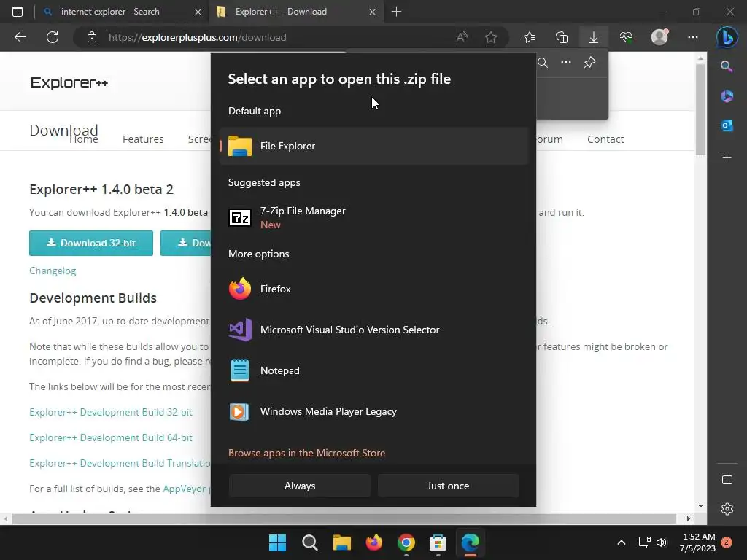Toggle sidebar visibility button
The image size is (747, 560).
(x=727, y=480)
